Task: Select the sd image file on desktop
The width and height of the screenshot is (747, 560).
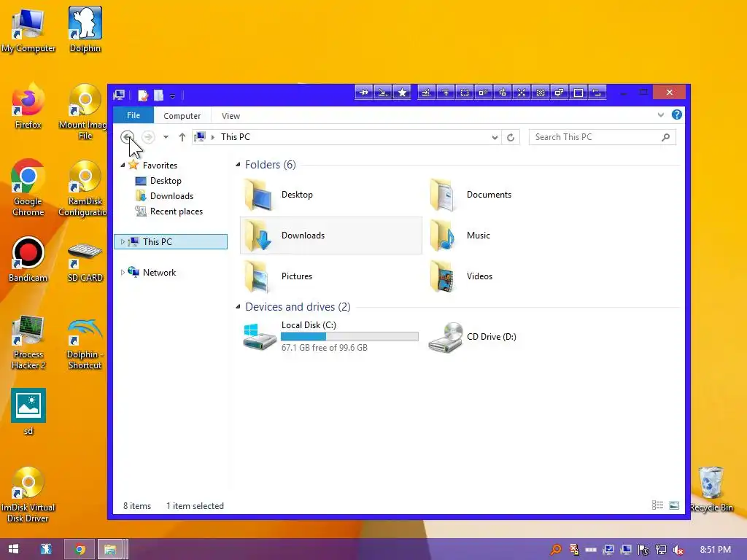Action: [x=28, y=411]
